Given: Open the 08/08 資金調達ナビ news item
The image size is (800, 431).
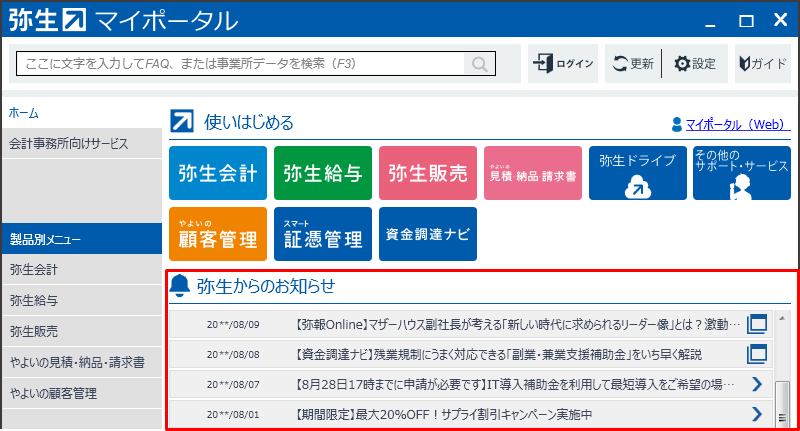Looking at the screenshot, I should click(470, 354).
